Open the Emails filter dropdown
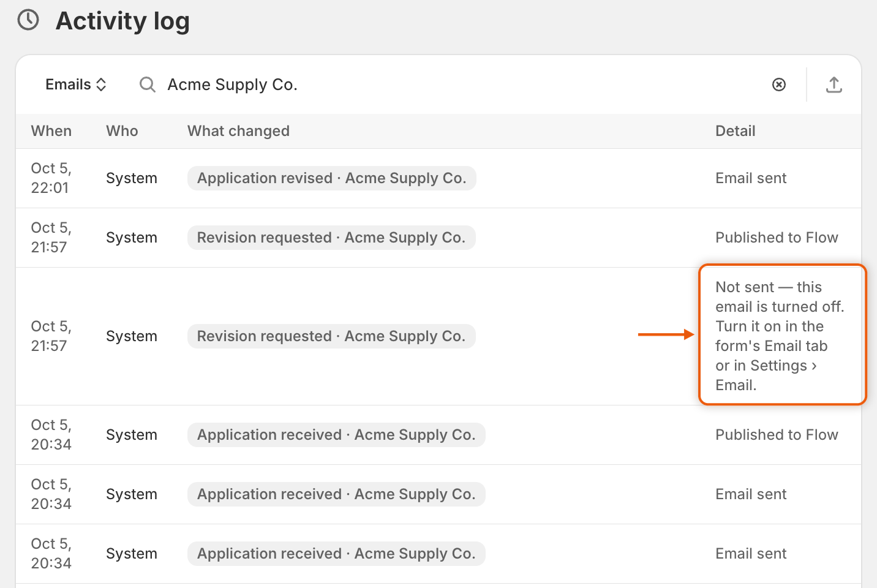The height and width of the screenshot is (588, 877). (76, 85)
